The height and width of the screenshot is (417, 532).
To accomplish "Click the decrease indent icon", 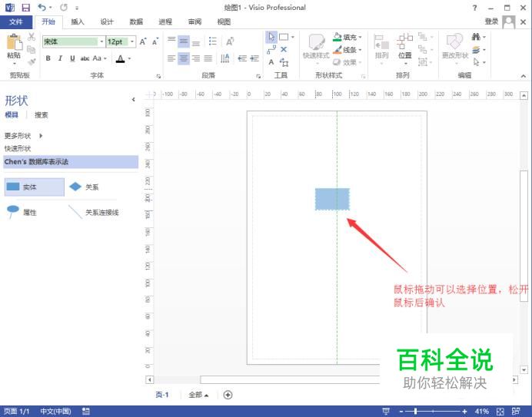I will coord(242,58).
